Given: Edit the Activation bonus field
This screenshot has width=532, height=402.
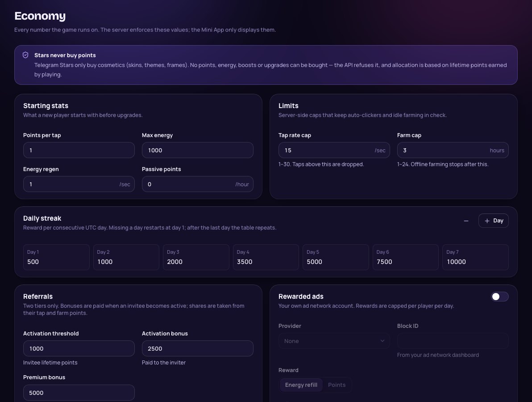Looking at the screenshot, I should [x=197, y=348].
